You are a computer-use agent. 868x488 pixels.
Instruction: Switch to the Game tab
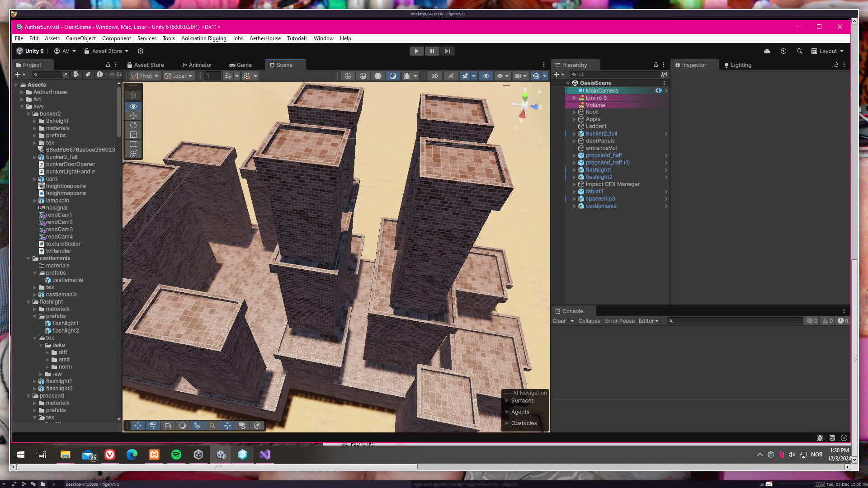[x=241, y=65]
